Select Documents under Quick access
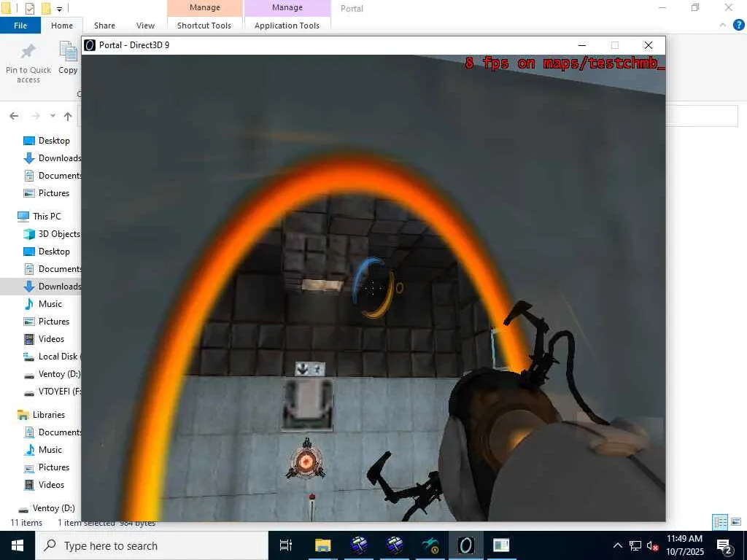Image resolution: width=747 pixels, height=560 pixels. pos(53,176)
